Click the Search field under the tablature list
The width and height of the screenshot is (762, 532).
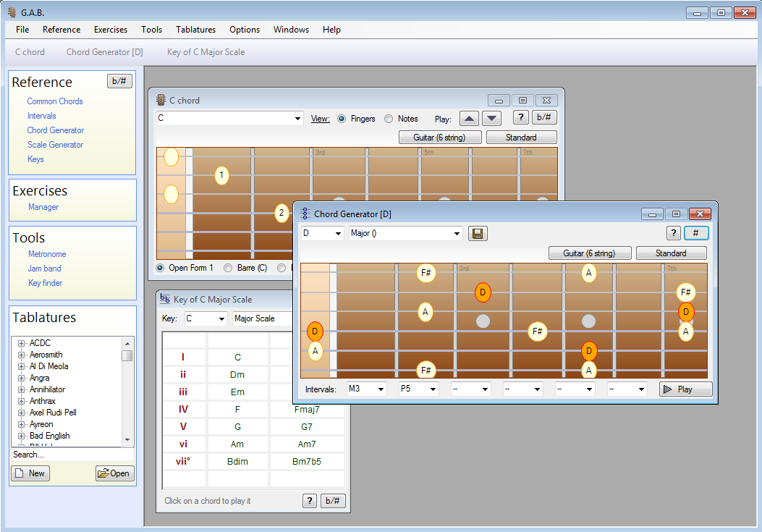(x=69, y=455)
